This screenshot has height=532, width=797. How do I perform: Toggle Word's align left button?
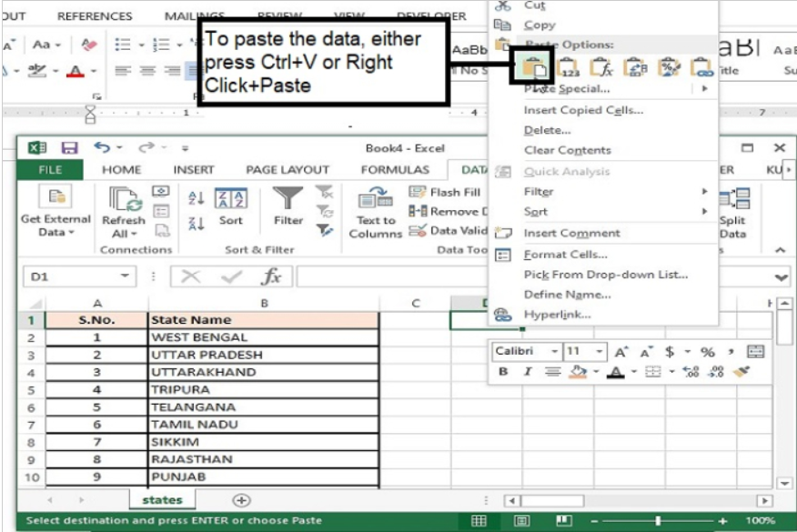click(x=123, y=71)
